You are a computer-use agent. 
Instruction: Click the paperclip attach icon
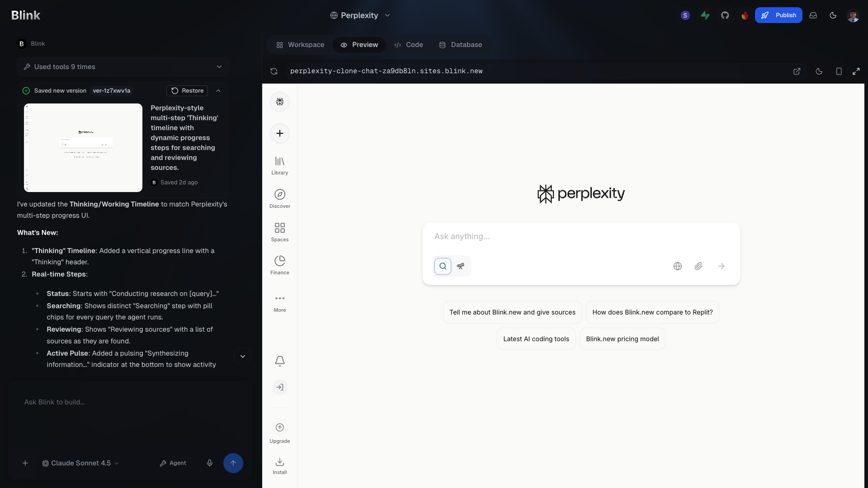click(x=698, y=266)
